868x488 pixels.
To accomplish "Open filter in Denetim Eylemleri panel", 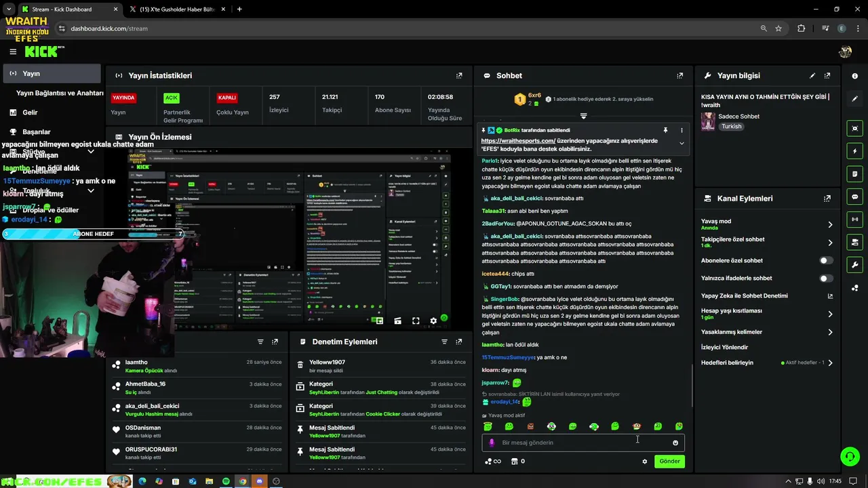I will [444, 342].
